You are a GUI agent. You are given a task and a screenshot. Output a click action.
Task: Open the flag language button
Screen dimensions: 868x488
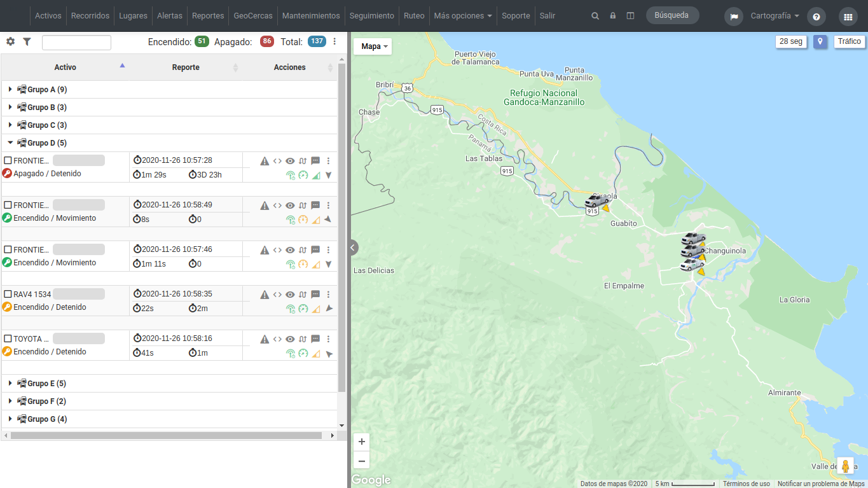coord(734,17)
